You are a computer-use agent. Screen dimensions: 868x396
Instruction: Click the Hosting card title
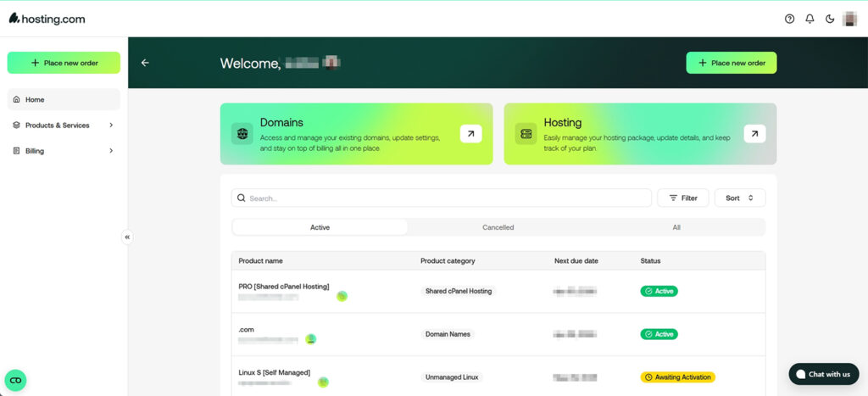tap(563, 122)
